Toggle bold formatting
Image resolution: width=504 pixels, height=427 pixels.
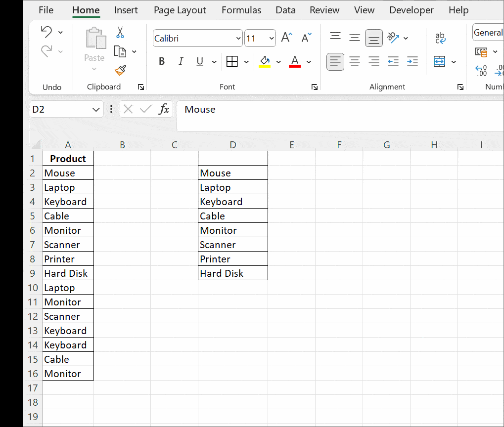coord(162,61)
